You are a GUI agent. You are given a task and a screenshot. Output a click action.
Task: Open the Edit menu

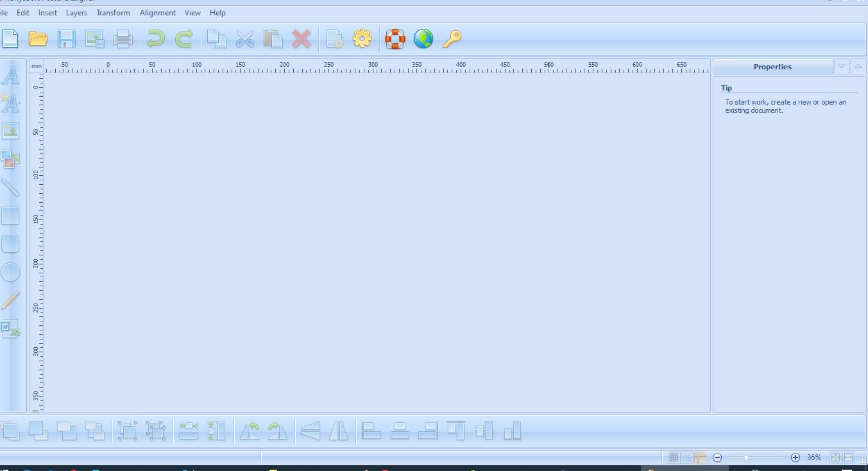23,13
